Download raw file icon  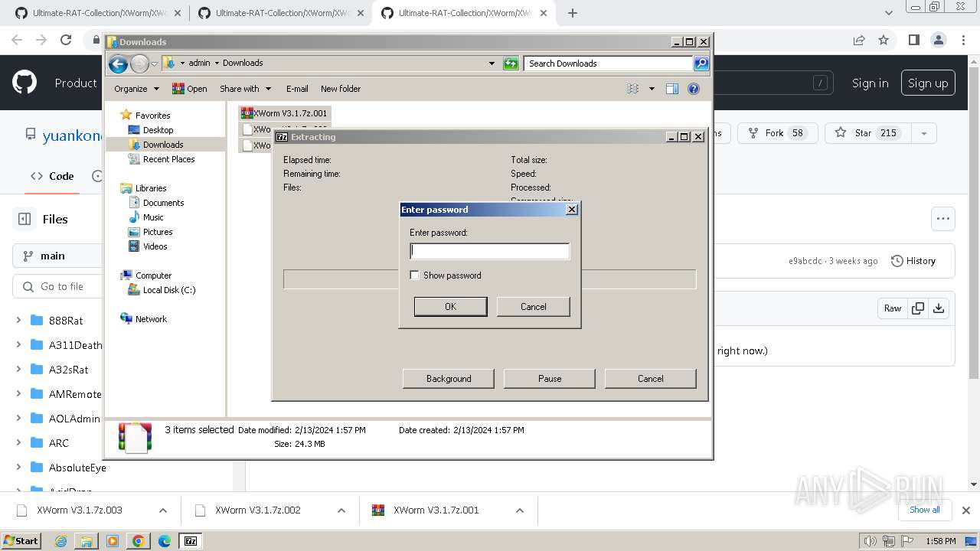click(x=939, y=308)
